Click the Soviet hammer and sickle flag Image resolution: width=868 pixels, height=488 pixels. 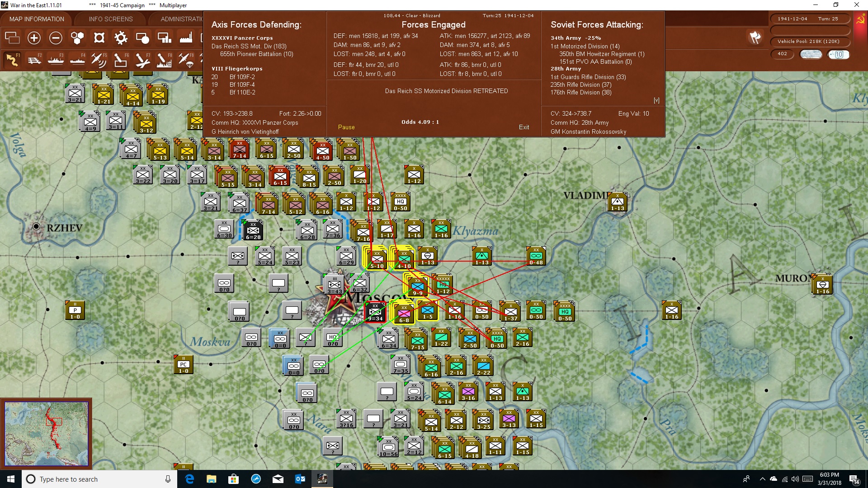860,19
